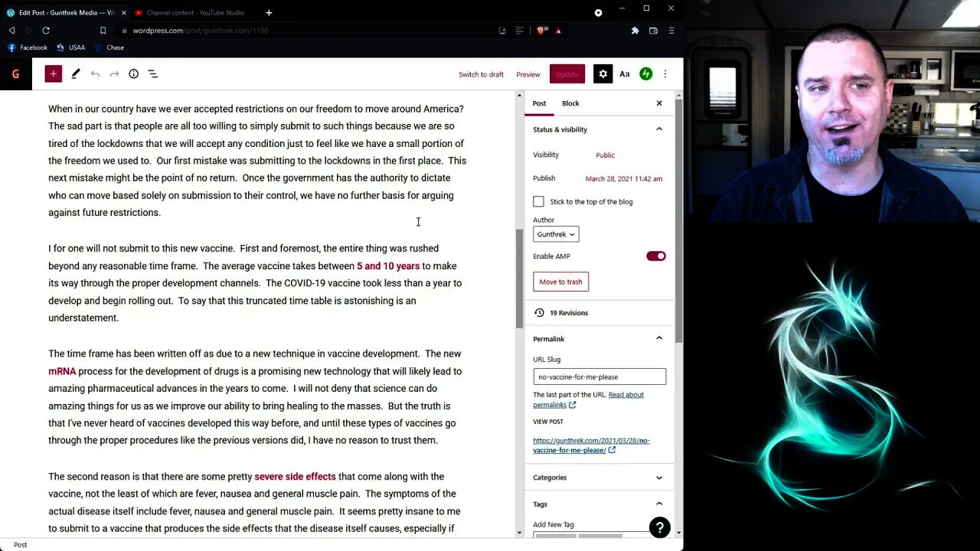Open the Aa typography styles panel
Image resolution: width=980 pixels, height=551 pixels.
(x=625, y=74)
